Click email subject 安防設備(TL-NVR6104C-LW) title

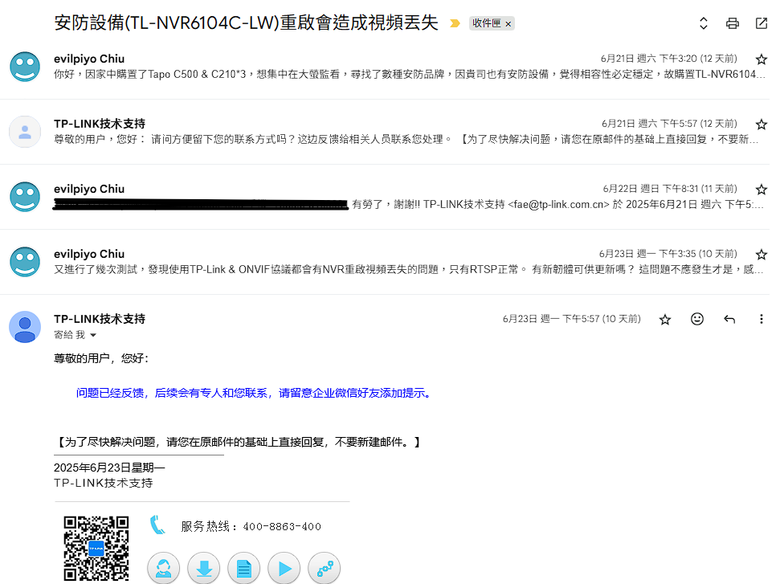246,23
